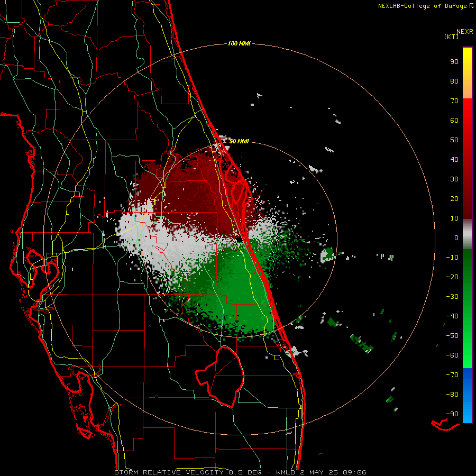Click the NEXLAB-College of DuPage header text
This screenshot has width=476, height=476.
(425, 6)
